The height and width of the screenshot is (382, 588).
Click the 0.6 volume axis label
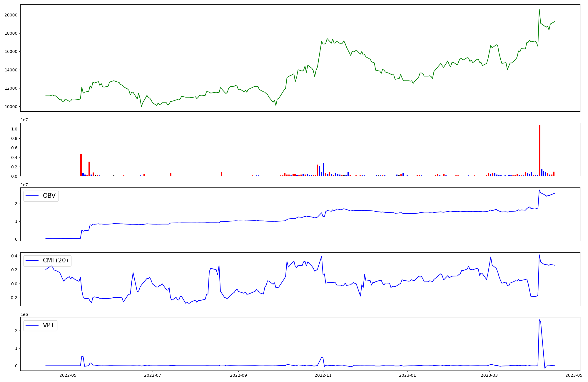pyautogui.click(x=14, y=148)
